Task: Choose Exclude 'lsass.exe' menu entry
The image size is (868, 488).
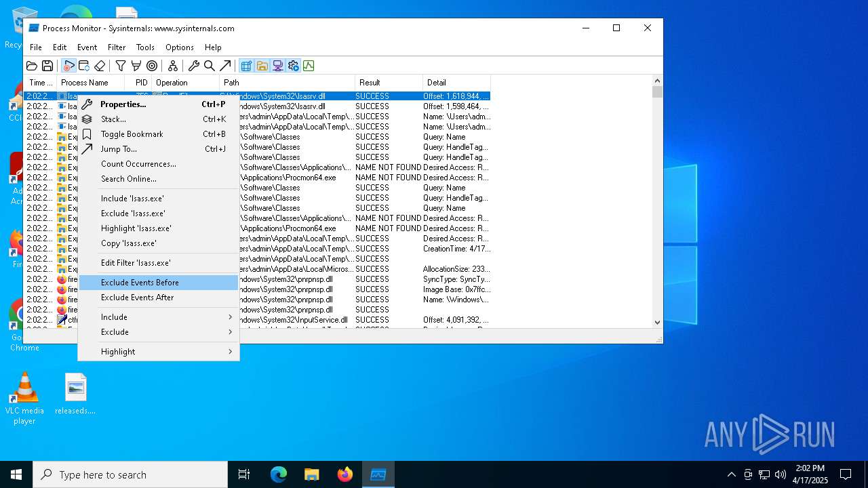Action: coord(158,213)
